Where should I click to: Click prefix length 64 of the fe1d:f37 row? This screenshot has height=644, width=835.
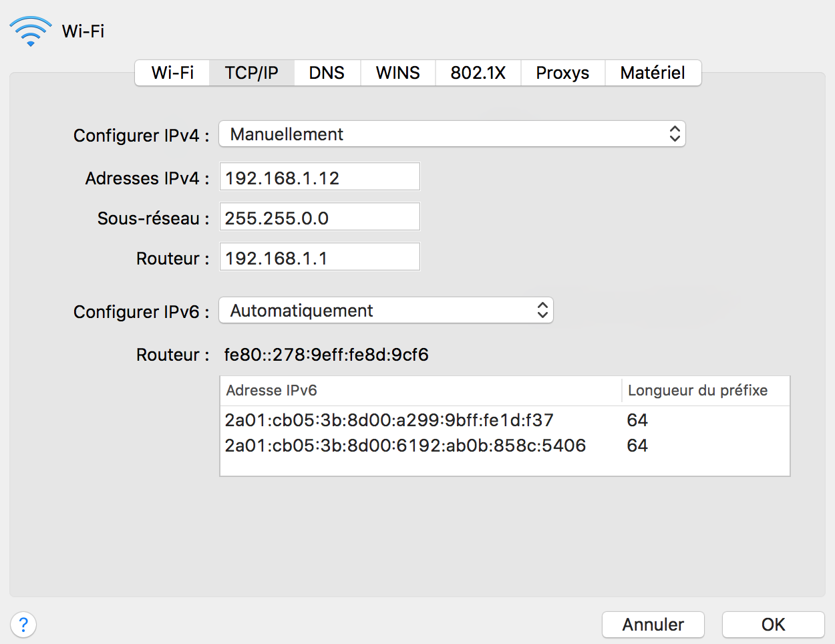pos(637,420)
